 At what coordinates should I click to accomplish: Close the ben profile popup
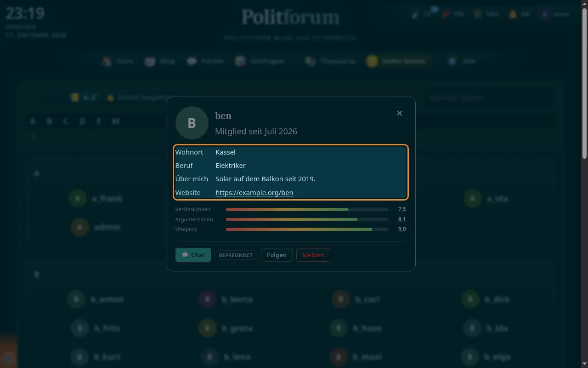click(x=399, y=113)
